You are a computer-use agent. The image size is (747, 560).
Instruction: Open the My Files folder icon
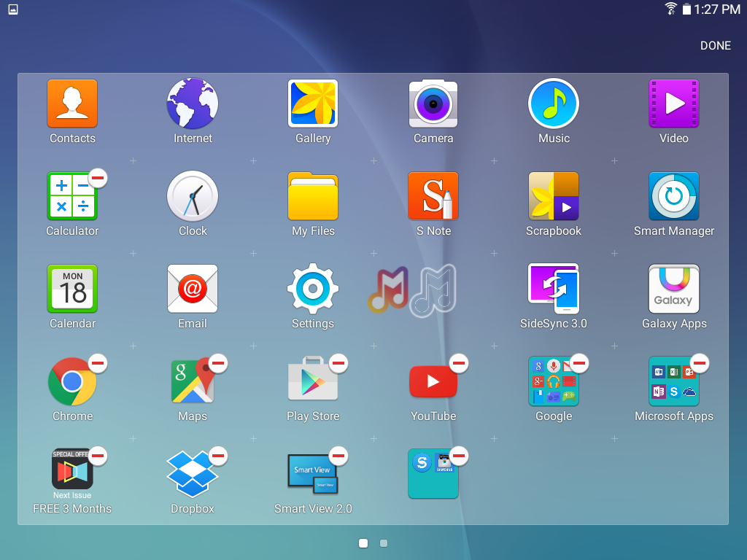pos(313,195)
